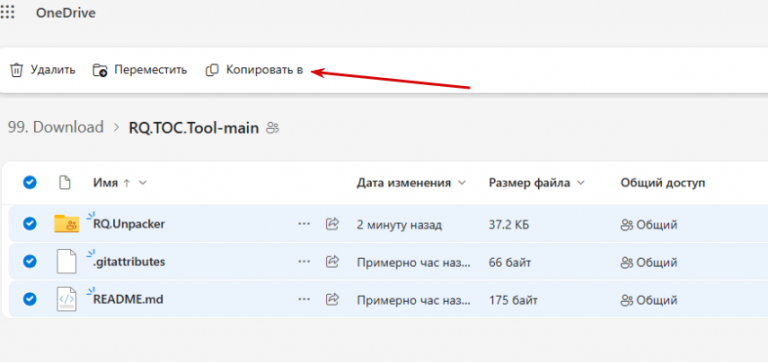Go to 99. Download breadcrumb
Screen dimensions: 768x362
(55, 128)
